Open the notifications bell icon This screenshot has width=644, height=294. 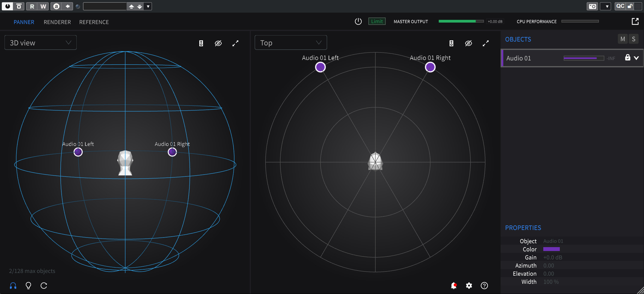(x=454, y=286)
